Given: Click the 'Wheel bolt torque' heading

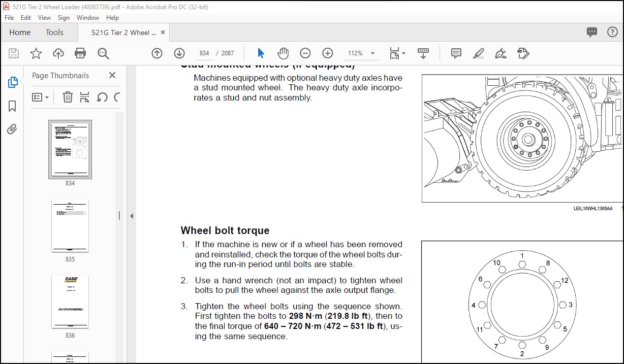Looking at the screenshot, I should point(225,230).
